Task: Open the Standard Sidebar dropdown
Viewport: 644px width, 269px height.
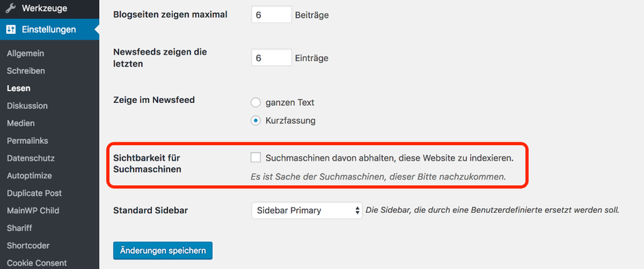Action: pyautogui.click(x=307, y=210)
